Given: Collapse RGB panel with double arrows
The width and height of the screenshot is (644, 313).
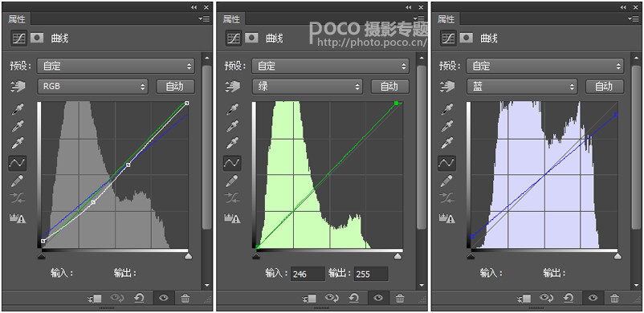Looking at the screenshot, I should click(x=194, y=7).
